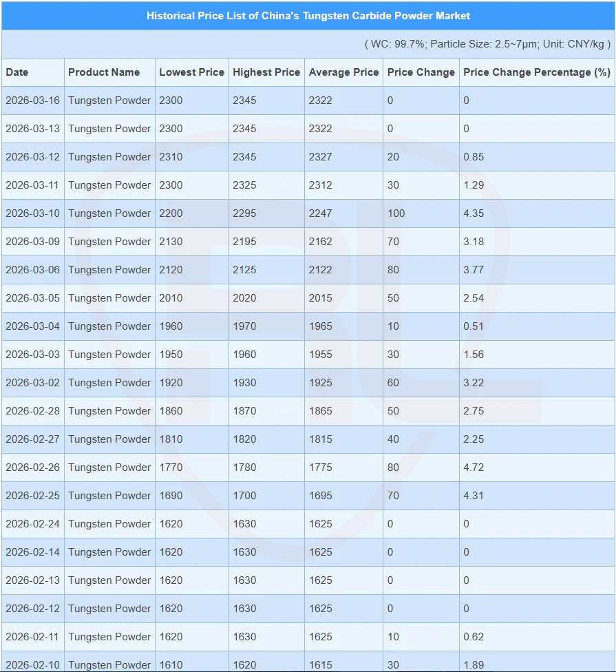The image size is (616, 672).
Task: Click the percentage value 3.18
Action: click(x=474, y=242)
